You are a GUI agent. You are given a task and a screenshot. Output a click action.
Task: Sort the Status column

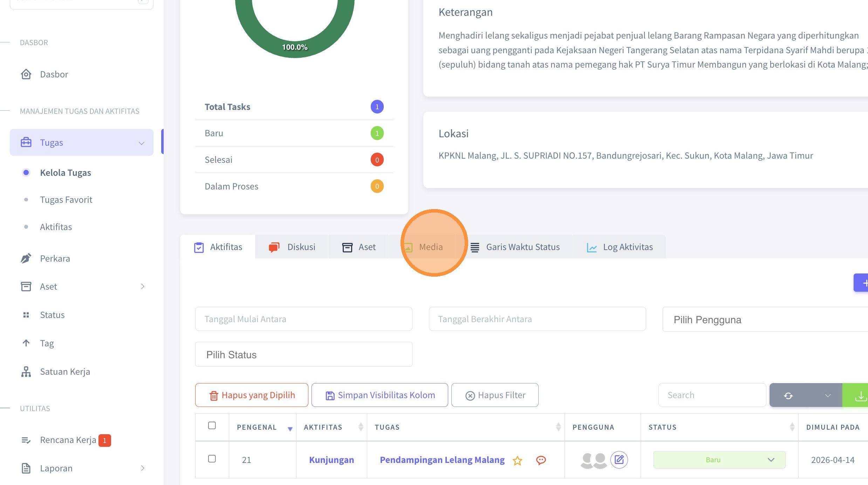click(792, 427)
